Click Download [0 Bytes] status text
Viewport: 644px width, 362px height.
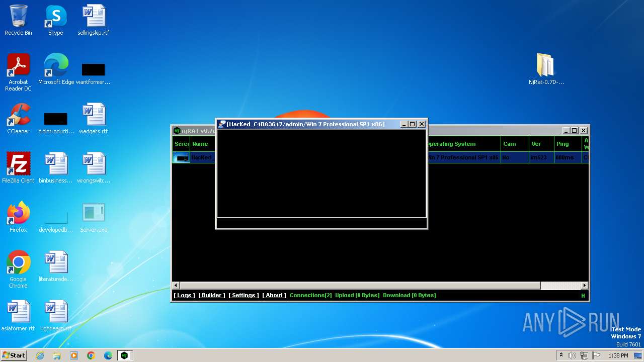410,295
